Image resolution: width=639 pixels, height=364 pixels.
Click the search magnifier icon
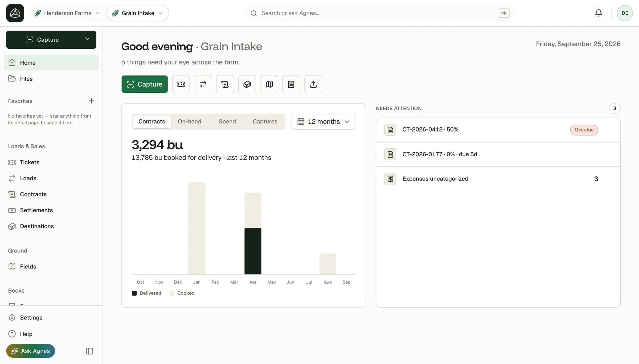point(254,13)
